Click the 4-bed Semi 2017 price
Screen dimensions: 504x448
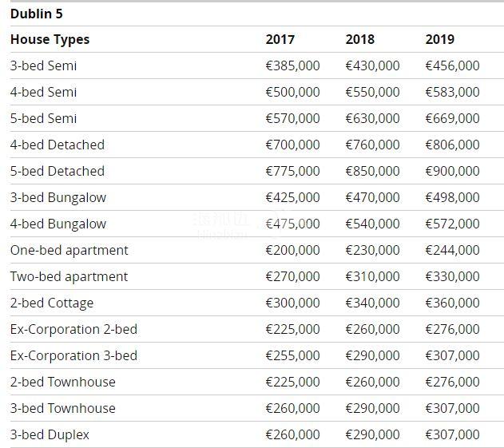(292, 92)
